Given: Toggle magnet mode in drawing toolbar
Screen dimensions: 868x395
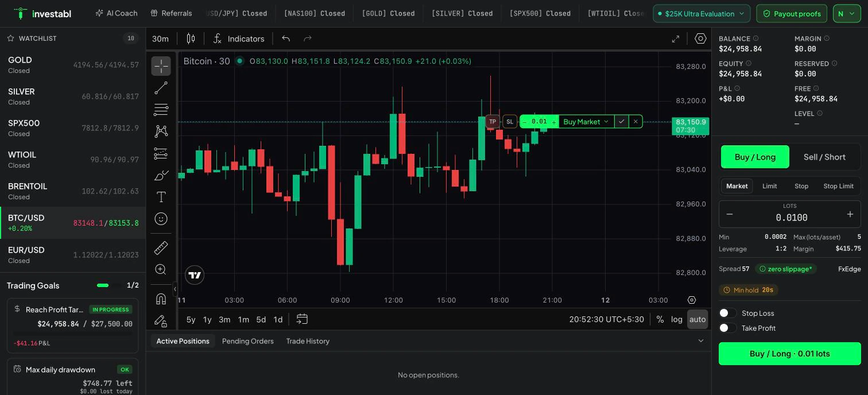Looking at the screenshot, I should (161, 299).
